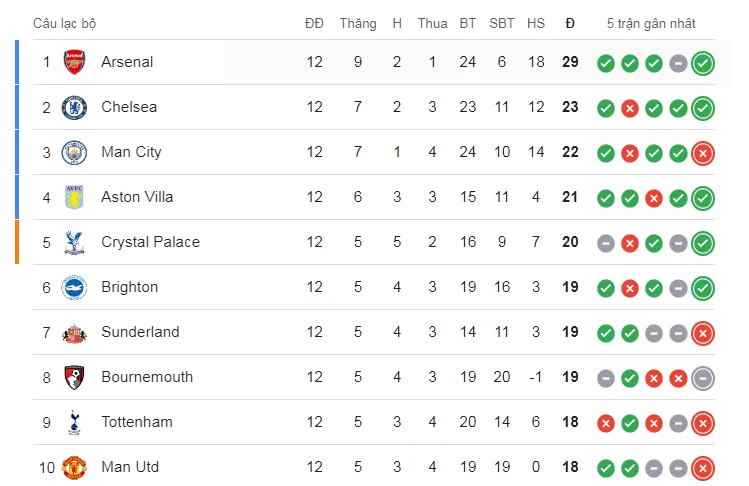
Task: Click Man City's latest match loss icon
Action: click(703, 153)
